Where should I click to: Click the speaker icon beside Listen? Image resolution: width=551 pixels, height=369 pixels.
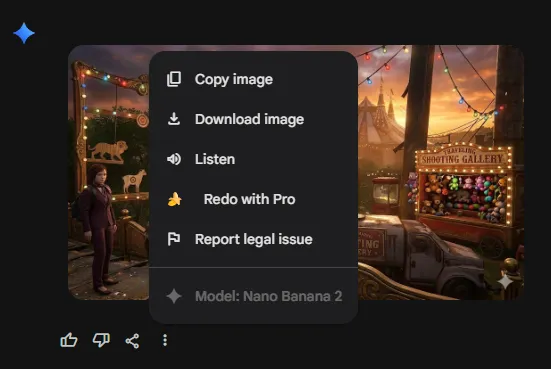[x=174, y=159]
